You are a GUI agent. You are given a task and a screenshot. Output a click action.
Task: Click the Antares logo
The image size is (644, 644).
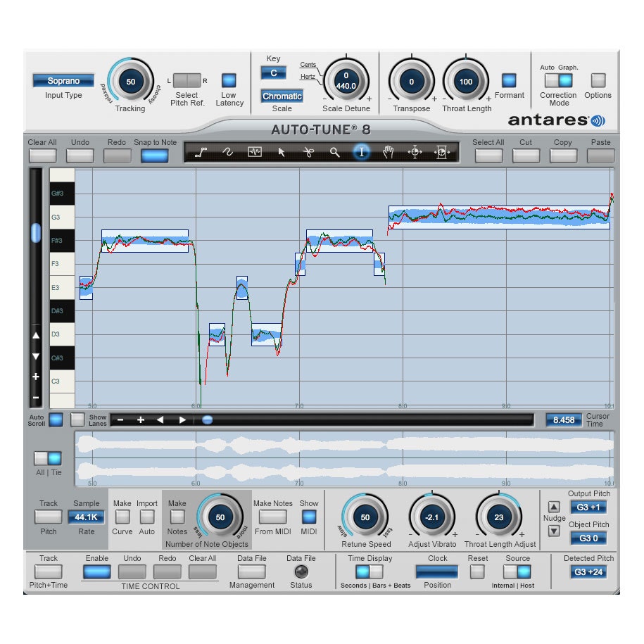[x=557, y=120]
